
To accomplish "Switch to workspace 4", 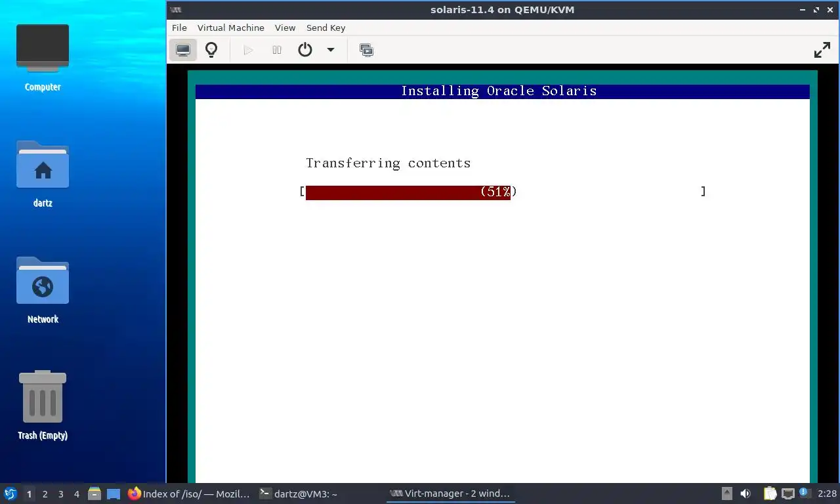I will (77, 494).
